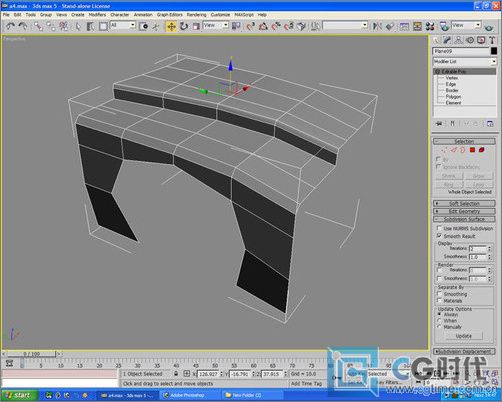Collapse the Selection rollout

464,141
